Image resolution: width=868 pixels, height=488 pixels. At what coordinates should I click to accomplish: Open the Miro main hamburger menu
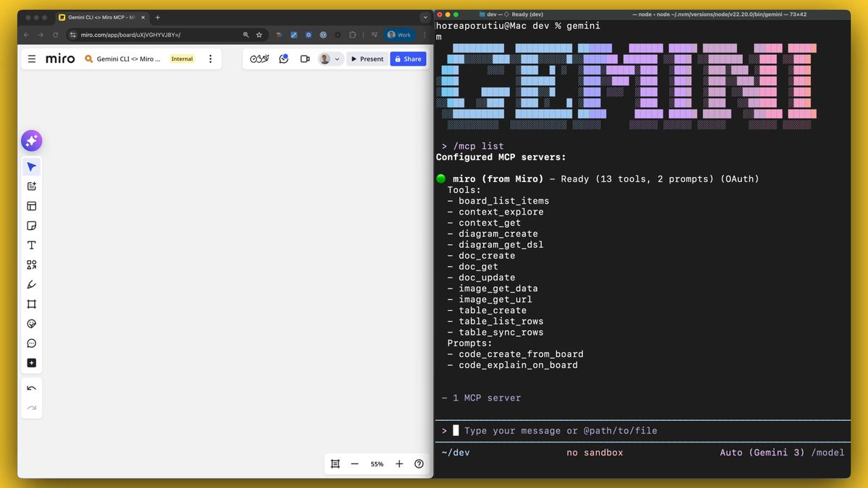point(32,59)
